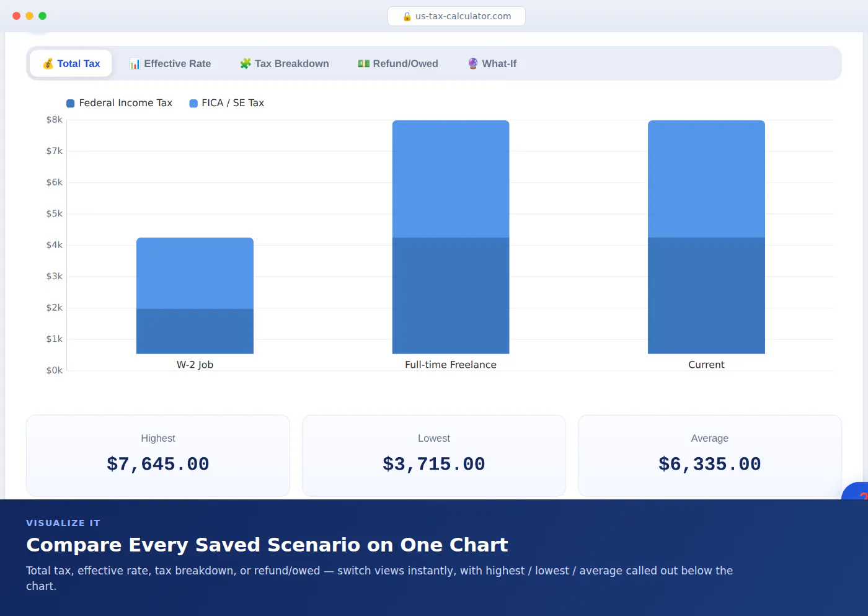The image size is (868, 616).
Task: Click the $0k y-axis label
Action: click(55, 370)
